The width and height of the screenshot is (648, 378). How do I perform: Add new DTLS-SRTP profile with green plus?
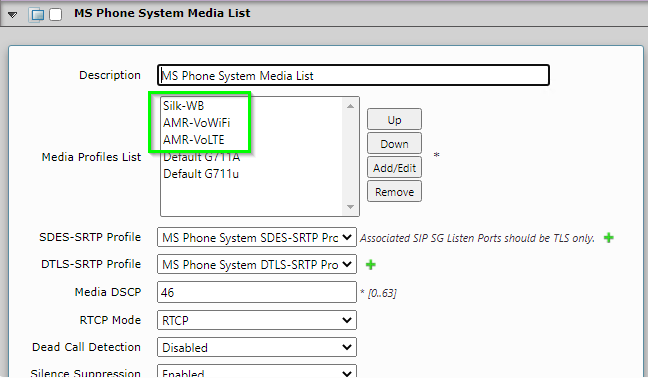371,264
